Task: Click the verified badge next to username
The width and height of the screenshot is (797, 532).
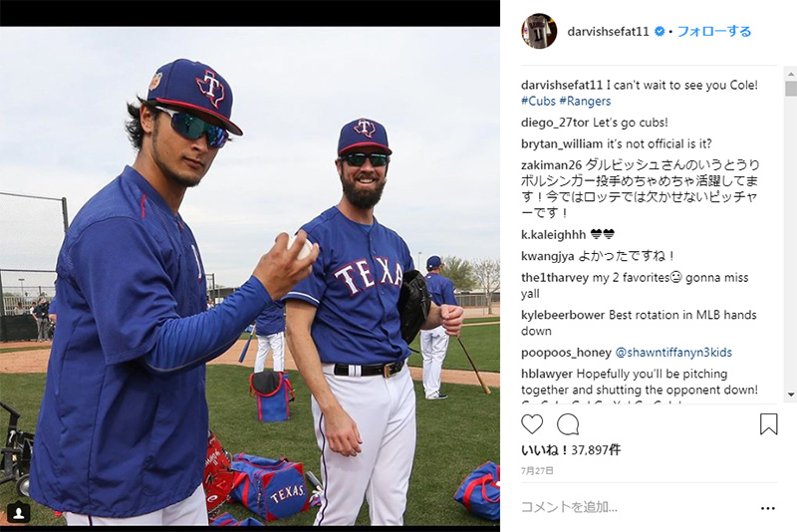Action: [x=660, y=32]
